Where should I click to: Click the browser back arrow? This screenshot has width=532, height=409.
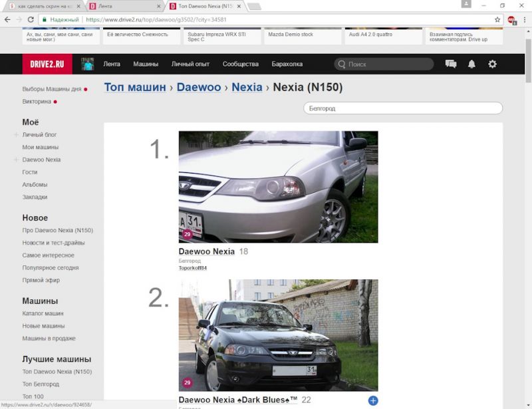7,20
